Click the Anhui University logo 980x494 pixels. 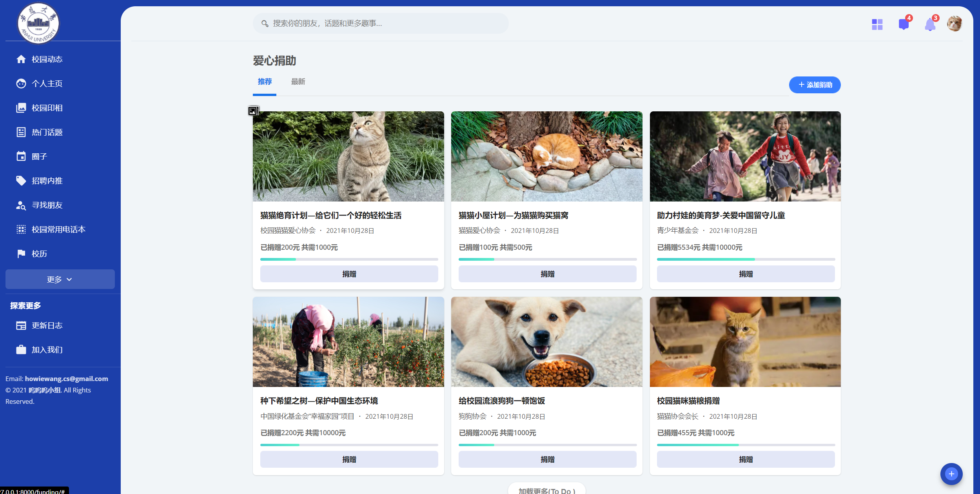[38, 23]
